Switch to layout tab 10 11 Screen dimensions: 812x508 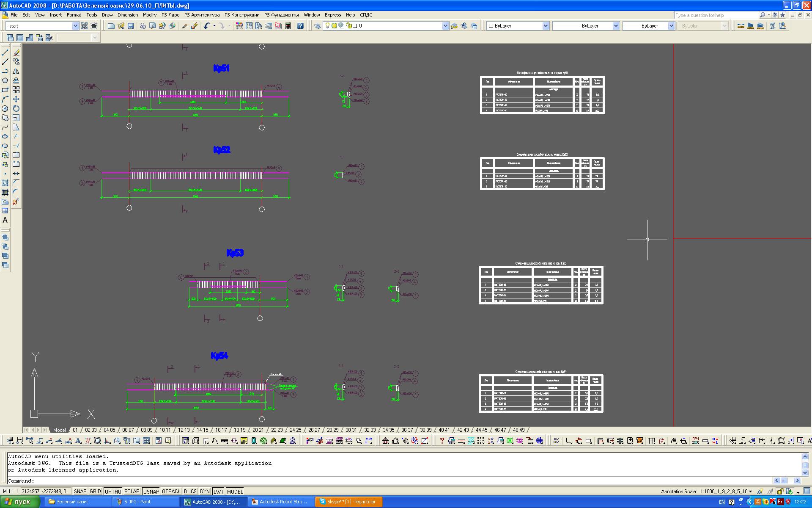pos(165,430)
